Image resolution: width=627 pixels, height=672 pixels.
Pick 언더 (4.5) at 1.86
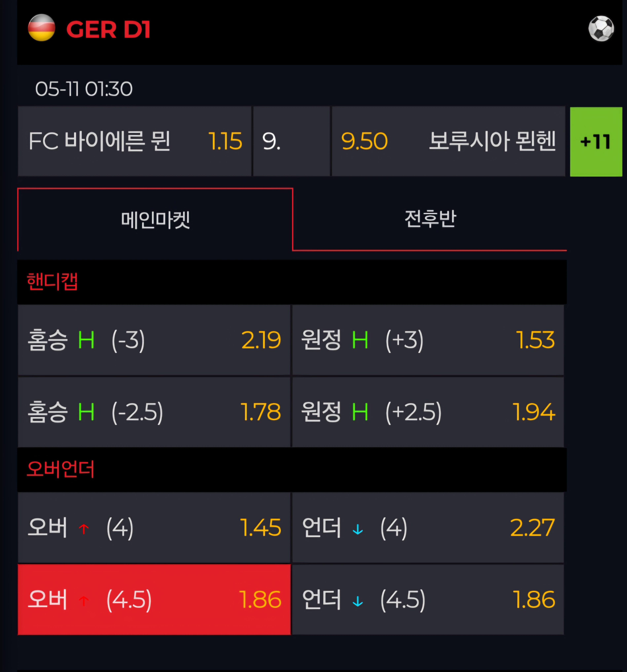pyautogui.click(x=428, y=599)
